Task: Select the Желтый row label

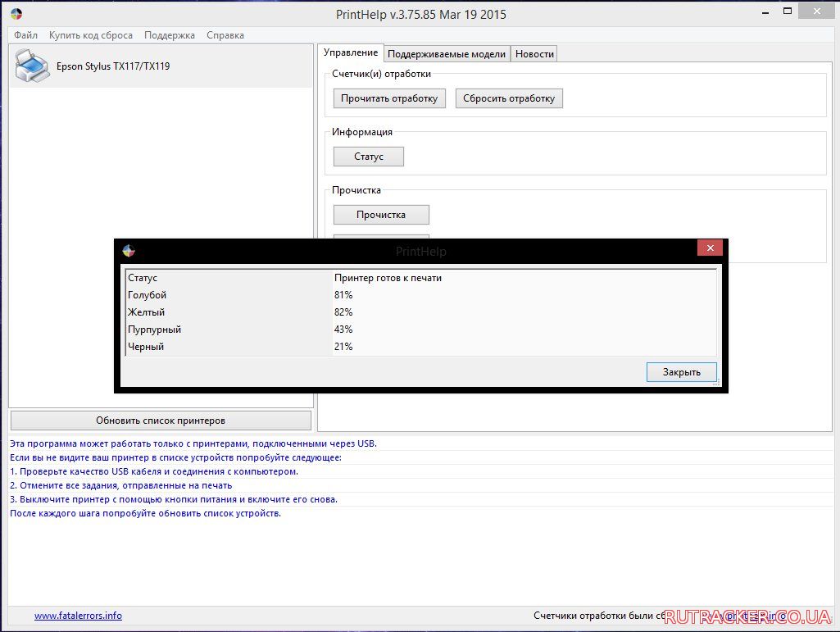Action: [146, 312]
